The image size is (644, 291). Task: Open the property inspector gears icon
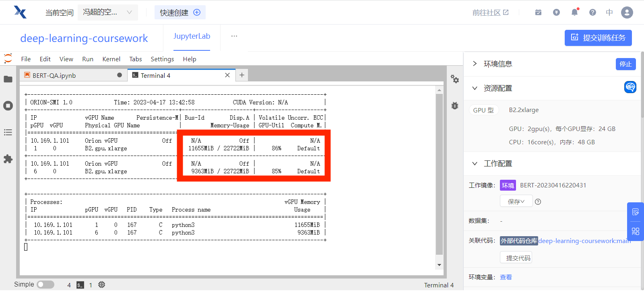tap(455, 79)
